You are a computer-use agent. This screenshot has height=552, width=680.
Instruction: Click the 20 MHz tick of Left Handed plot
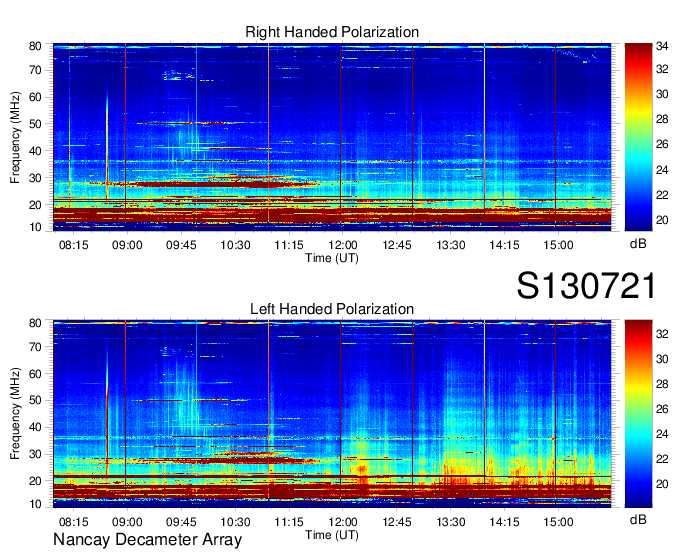pyautogui.click(x=35, y=481)
